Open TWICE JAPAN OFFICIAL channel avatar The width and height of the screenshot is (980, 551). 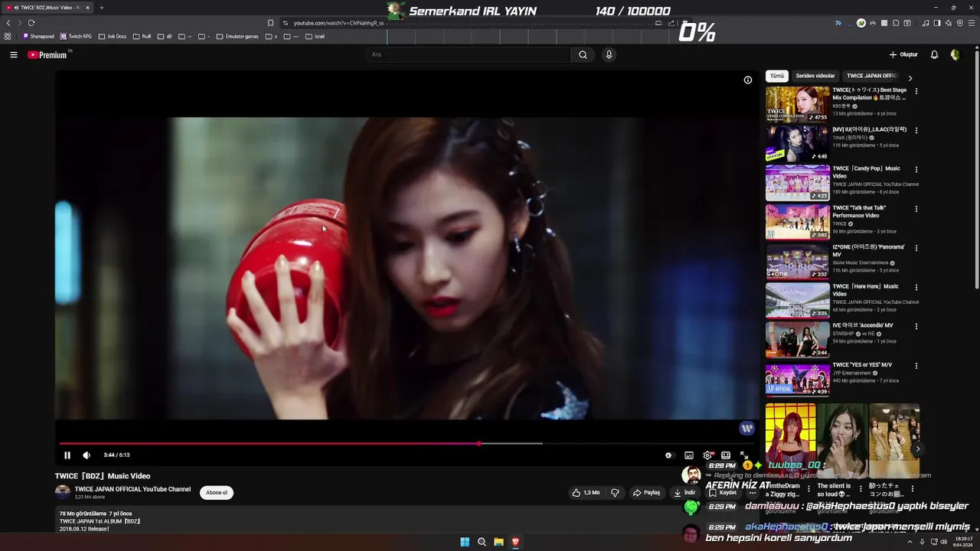tap(63, 492)
